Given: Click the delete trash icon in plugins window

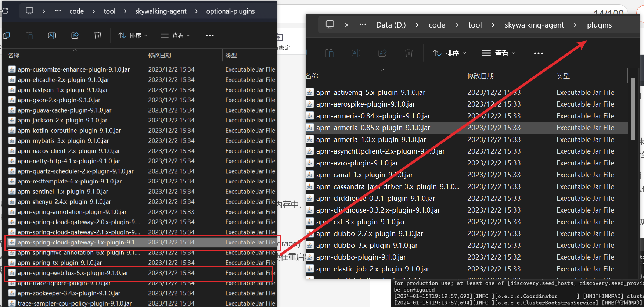Looking at the screenshot, I should click(409, 53).
